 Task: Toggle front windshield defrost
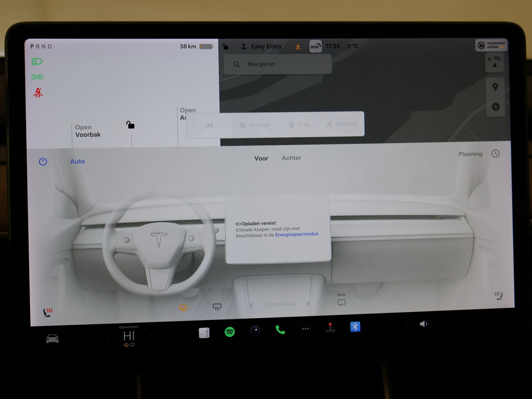[x=183, y=308]
